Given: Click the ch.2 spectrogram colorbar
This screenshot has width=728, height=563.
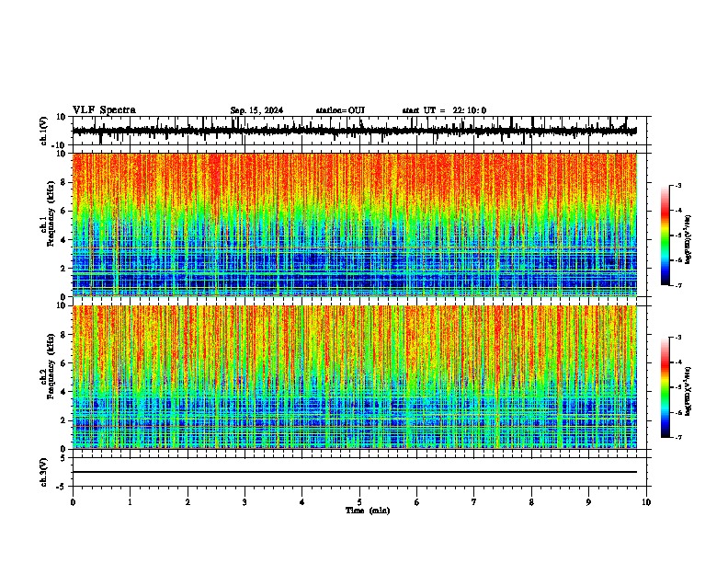Looking at the screenshot, I should (x=665, y=387).
